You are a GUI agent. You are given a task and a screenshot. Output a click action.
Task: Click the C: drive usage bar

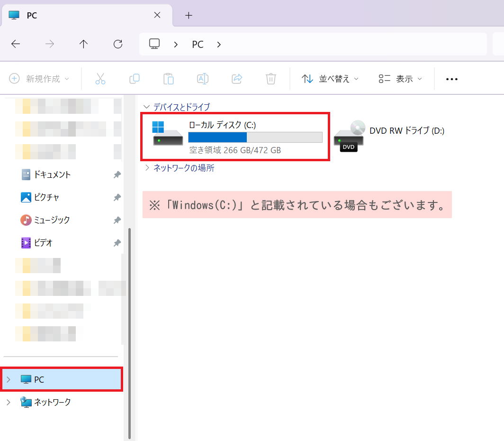click(255, 137)
